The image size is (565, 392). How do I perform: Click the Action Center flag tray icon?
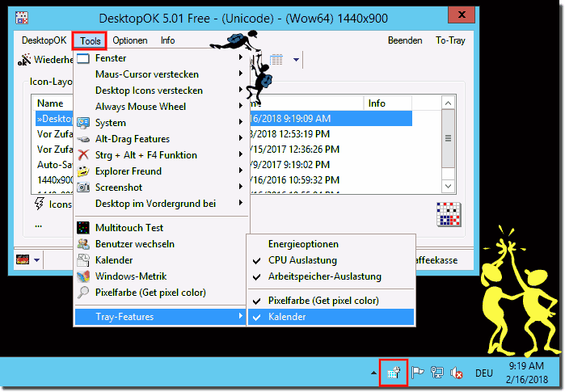coord(417,373)
